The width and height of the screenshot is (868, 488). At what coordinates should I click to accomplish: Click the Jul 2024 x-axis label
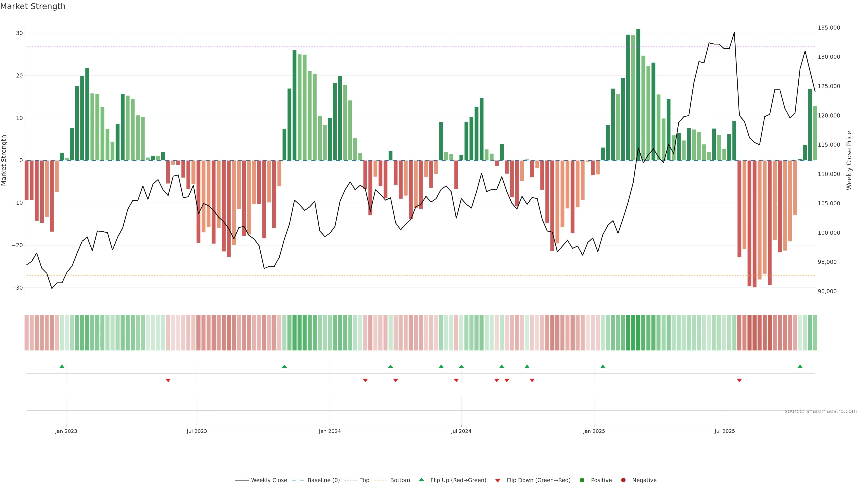click(x=461, y=431)
